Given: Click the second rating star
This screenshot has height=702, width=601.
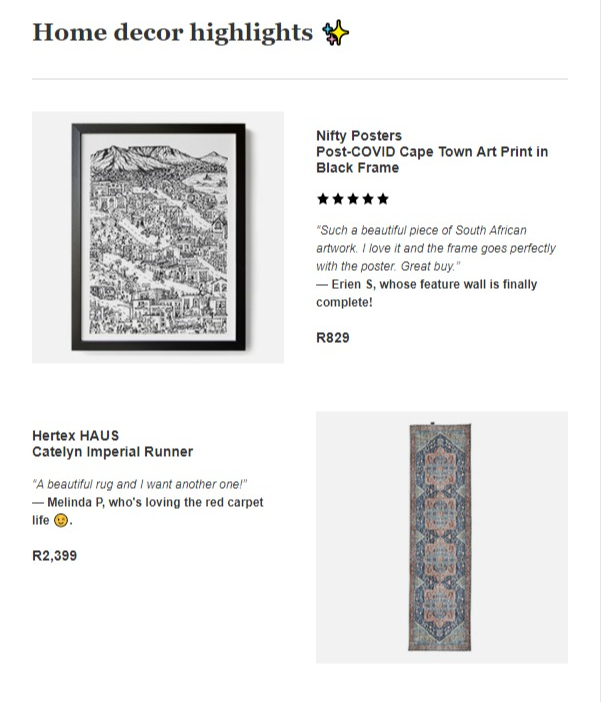Looking at the screenshot, I should point(337,199).
